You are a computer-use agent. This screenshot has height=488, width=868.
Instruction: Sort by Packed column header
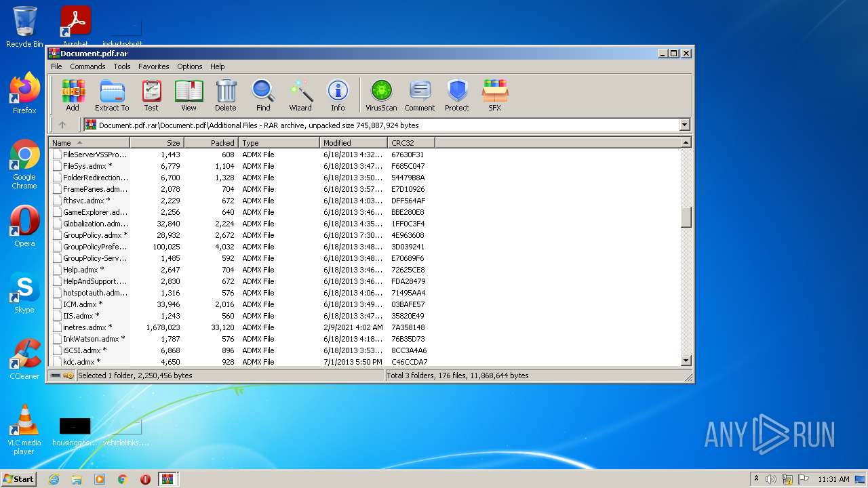coord(212,143)
